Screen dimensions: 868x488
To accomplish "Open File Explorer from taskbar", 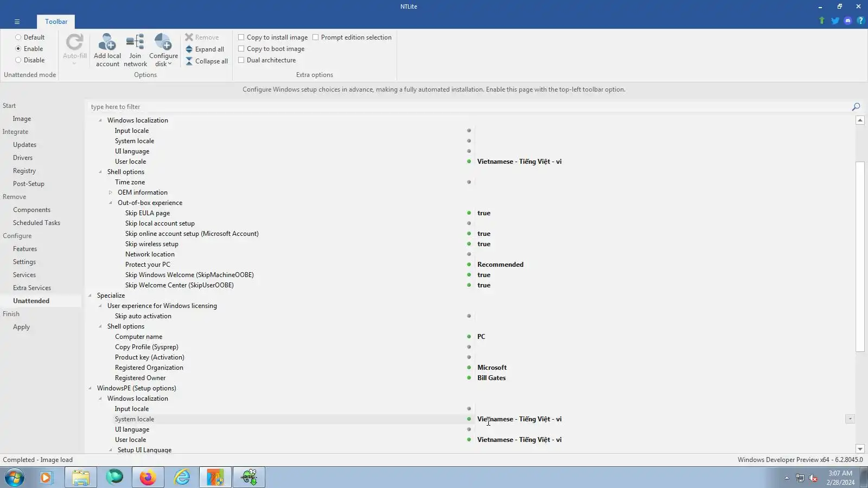I will (x=81, y=478).
